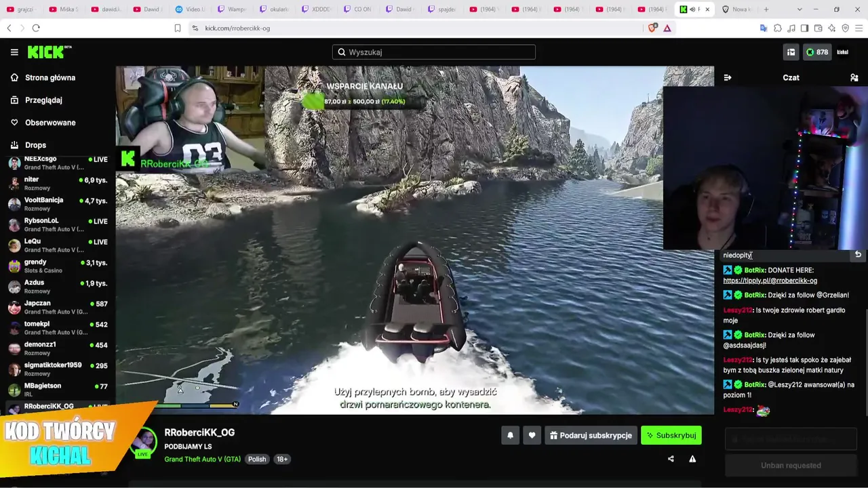Open the translate page icon
868x488 pixels.
pyautogui.click(x=764, y=28)
